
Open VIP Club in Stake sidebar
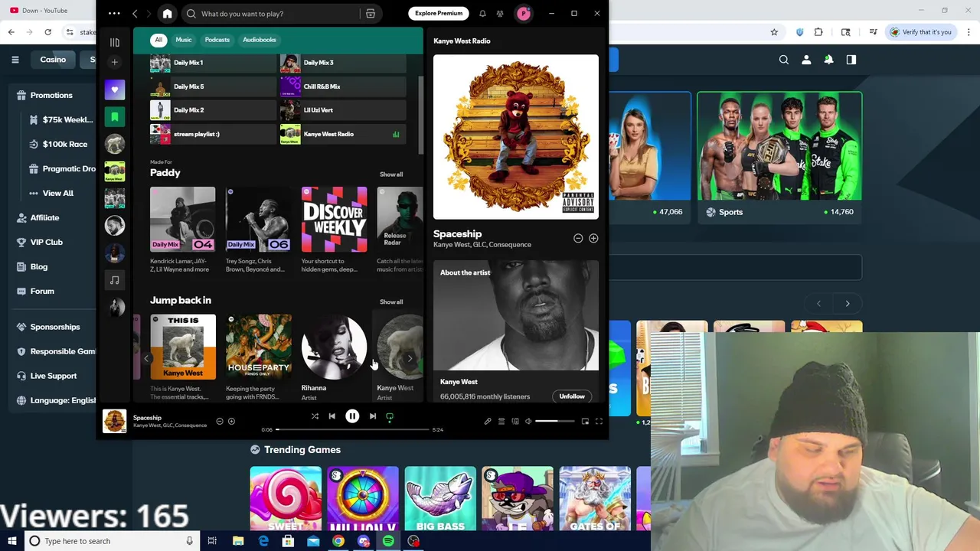click(46, 242)
